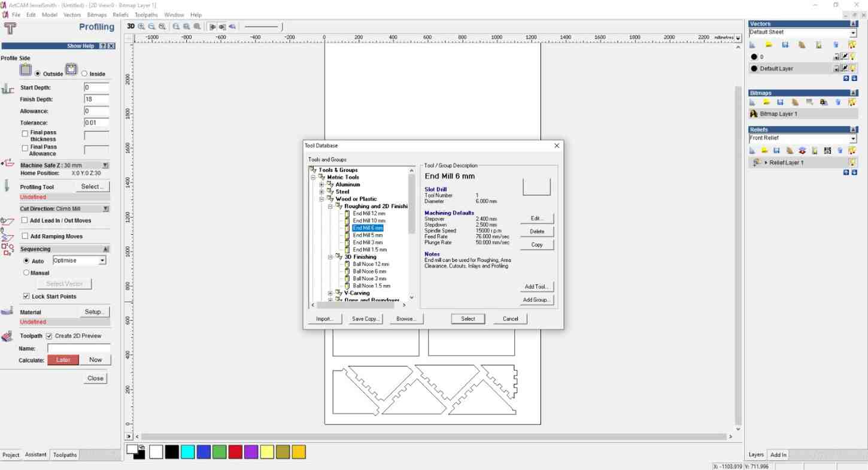
Task: Expand Machine Safe Z section
Action: (x=106, y=165)
